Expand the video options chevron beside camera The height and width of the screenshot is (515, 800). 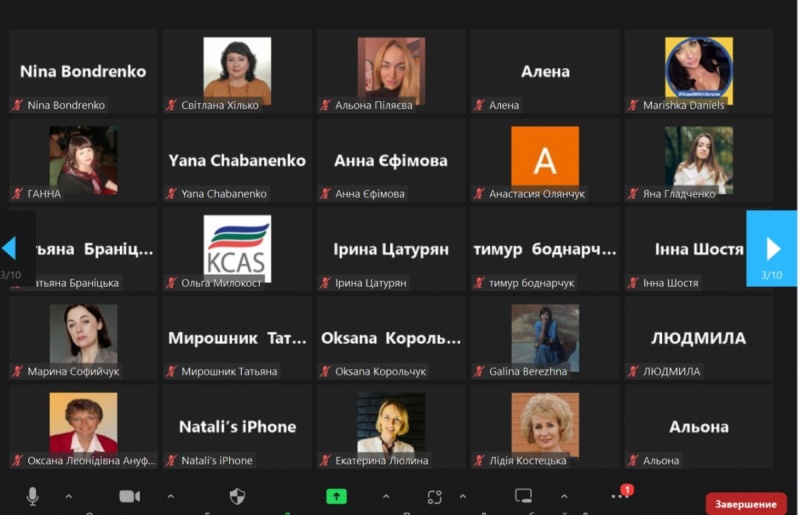click(170, 496)
